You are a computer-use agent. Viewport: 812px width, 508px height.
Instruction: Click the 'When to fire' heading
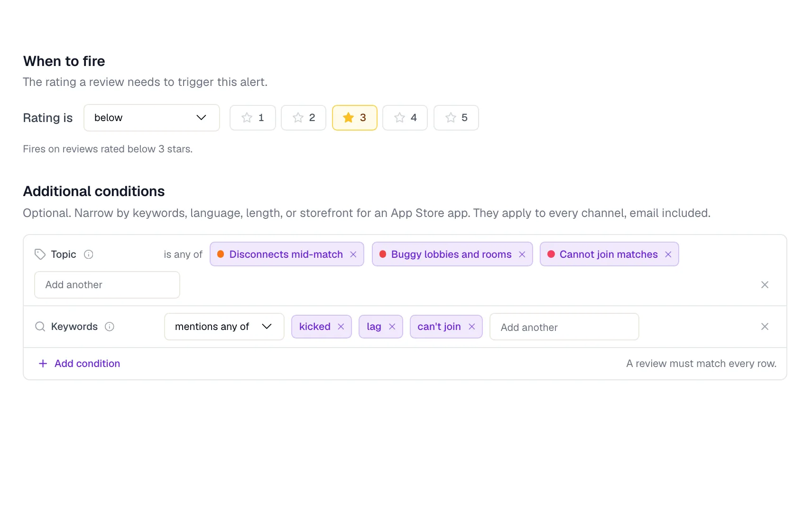point(64,61)
